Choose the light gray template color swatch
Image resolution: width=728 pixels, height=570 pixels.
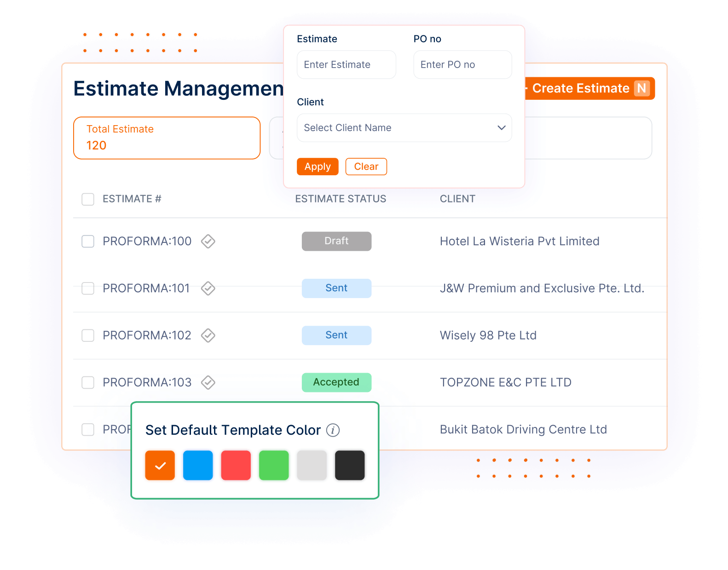point(312,465)
